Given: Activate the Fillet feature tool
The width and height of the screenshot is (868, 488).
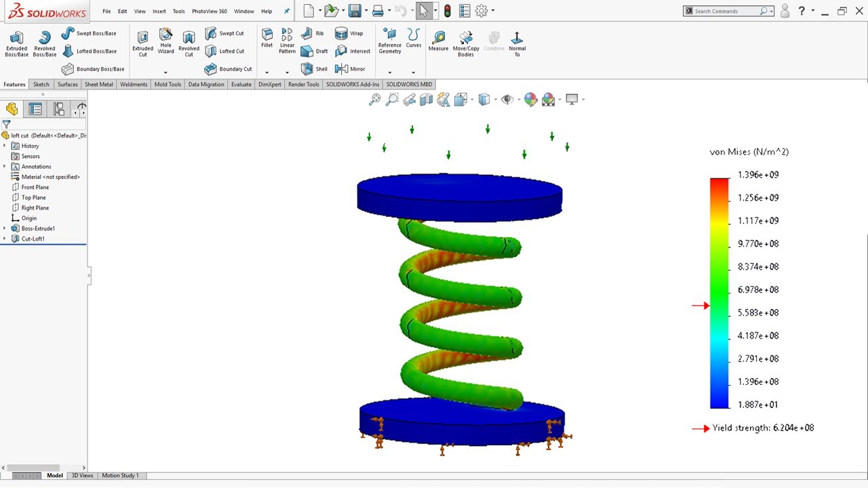Looking at the screenshot, I should point(267,38).
